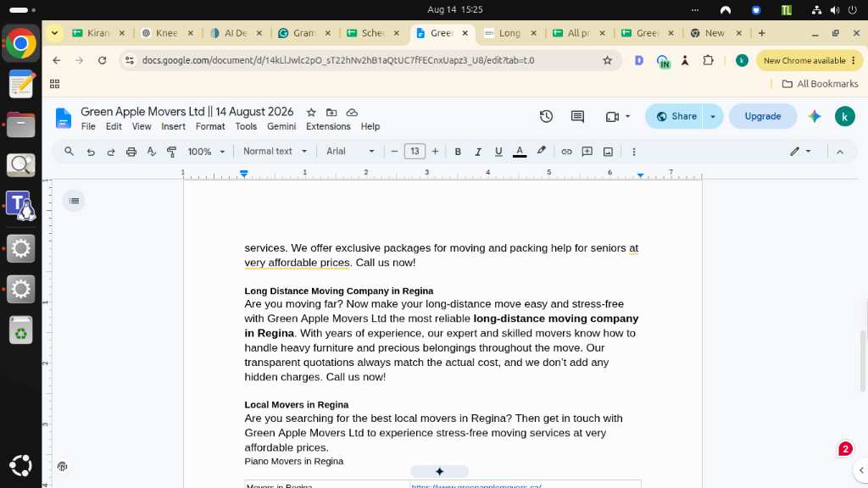
Task: Open the text color picker
Action: pyautogui.click(x=520, y=152)
